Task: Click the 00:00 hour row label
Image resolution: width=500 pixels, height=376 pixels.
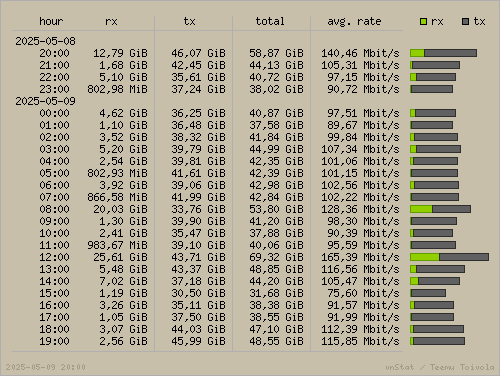Action: pos(54,113)
